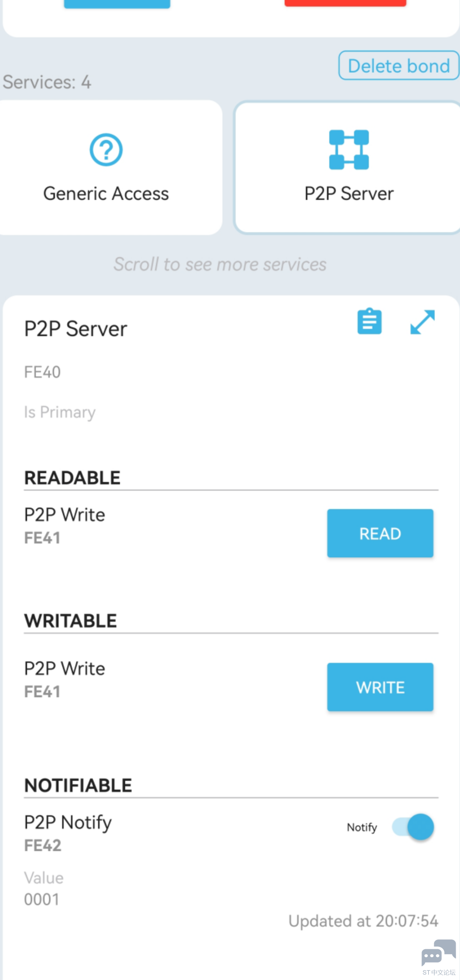Click the Delete bond button
The height and width of the screenshot is (980, 460).
point(399,65)
